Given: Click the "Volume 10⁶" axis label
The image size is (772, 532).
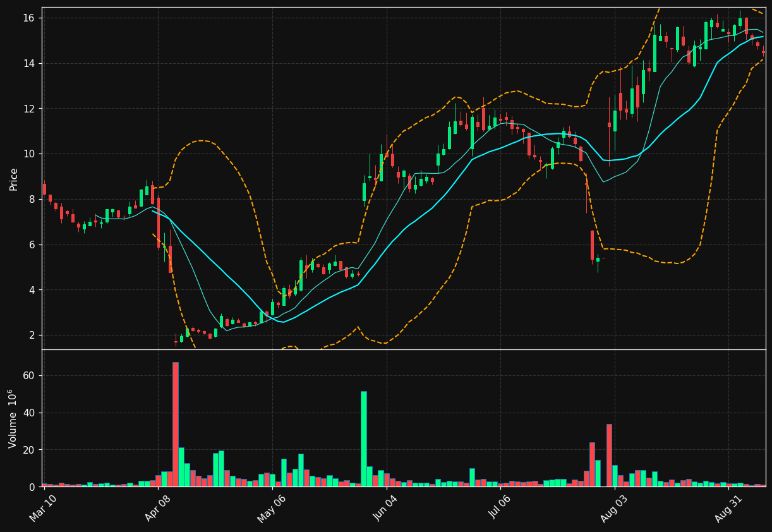Looking at the screenshot, I should [x=13, y=418].
